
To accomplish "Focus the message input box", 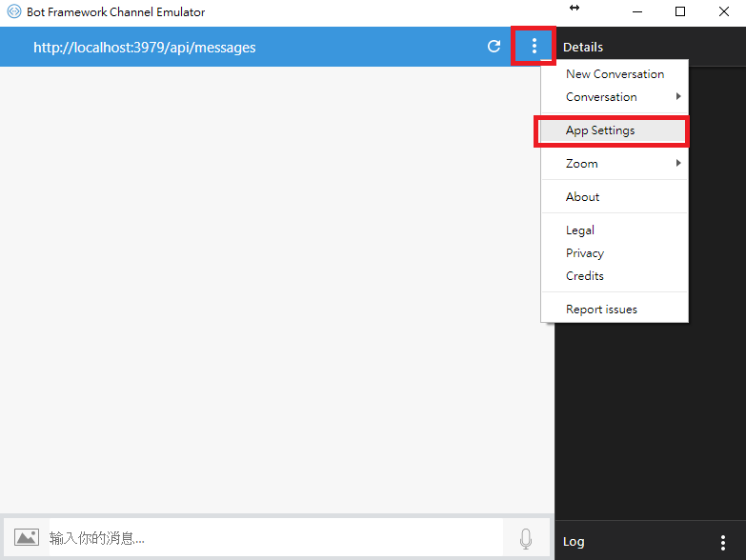I will pos(276,538).
